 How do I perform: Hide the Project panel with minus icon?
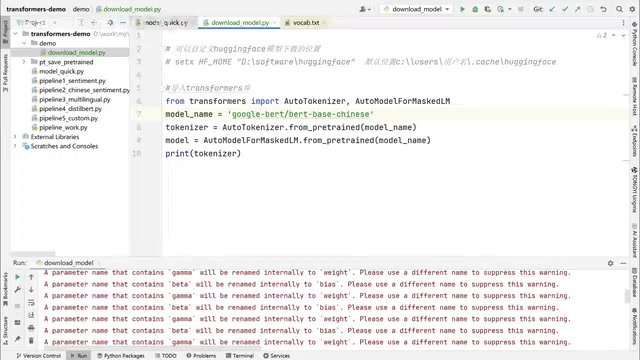[x=123, y=22]
